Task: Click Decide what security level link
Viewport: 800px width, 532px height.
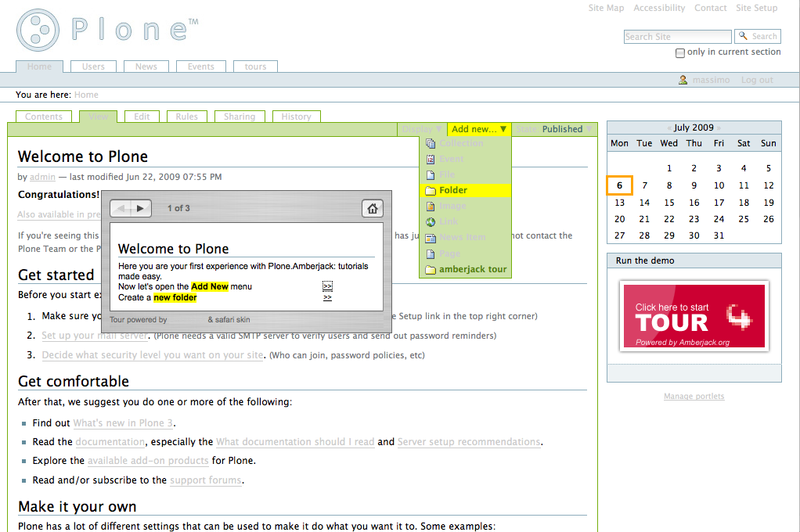Action: 153,355
